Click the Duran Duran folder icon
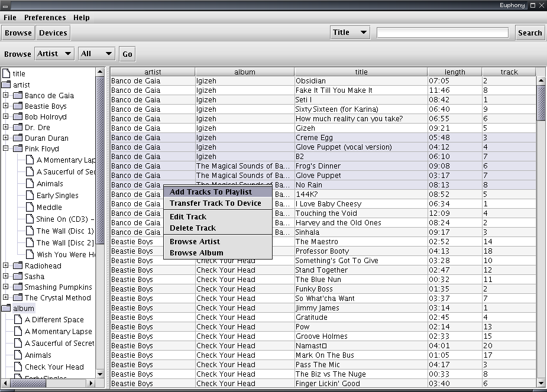 tap(18, 138)
